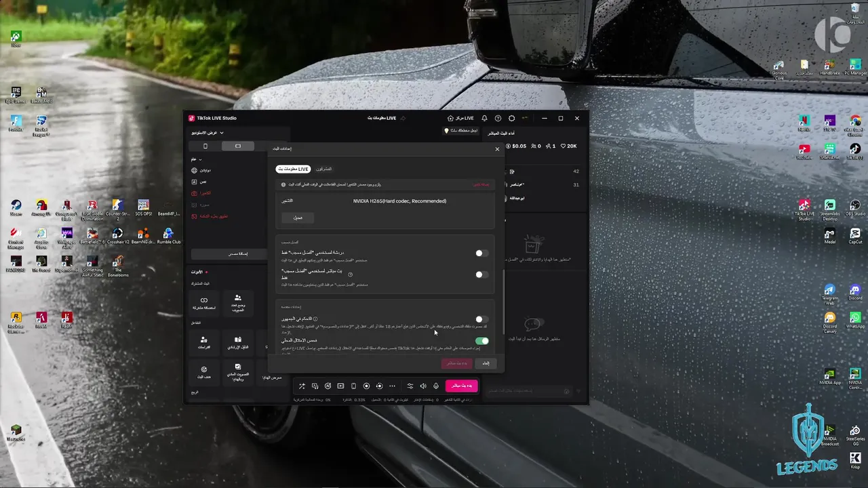Click the cancel button in settings dialog

click(486, 363)
